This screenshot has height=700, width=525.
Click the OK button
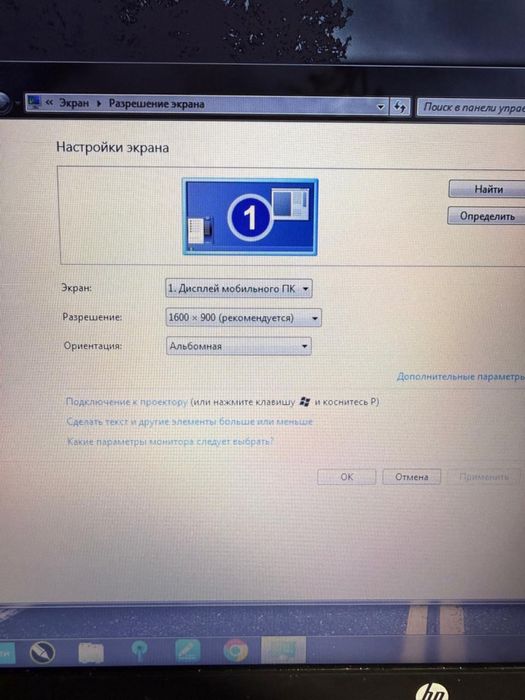346,477
